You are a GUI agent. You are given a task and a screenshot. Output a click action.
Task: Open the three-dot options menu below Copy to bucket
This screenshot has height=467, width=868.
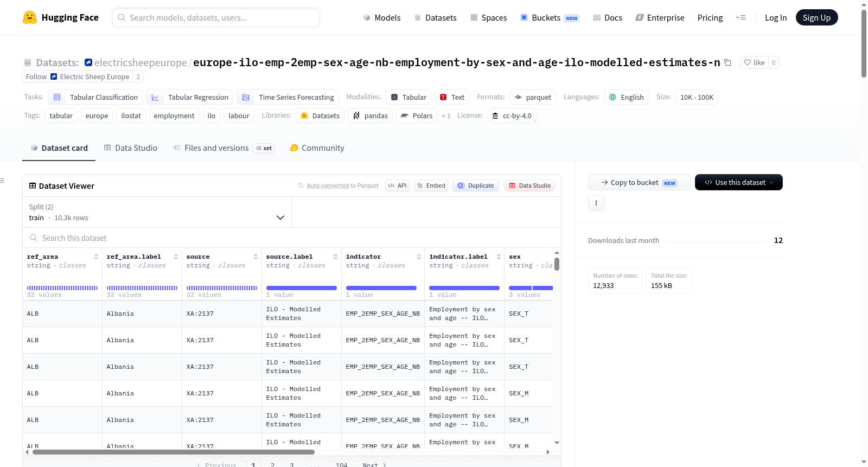click(596, 203)
